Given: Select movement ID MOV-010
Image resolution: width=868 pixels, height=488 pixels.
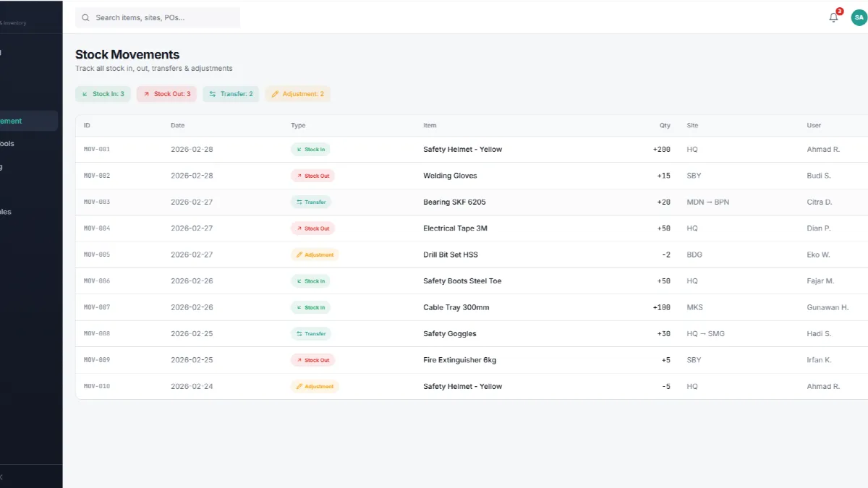Looking at the screenshot, I should click(x=97, y=387).
